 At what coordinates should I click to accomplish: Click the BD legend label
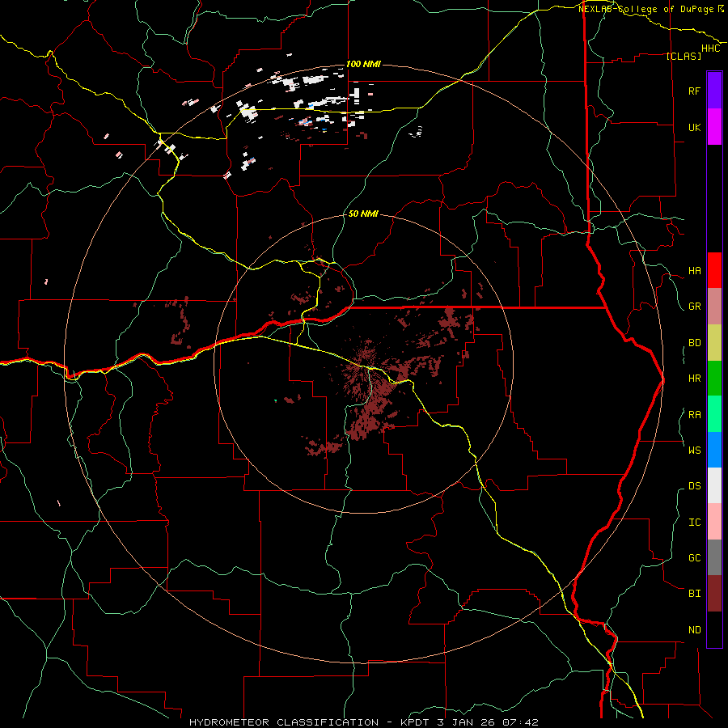coord(694,343)
